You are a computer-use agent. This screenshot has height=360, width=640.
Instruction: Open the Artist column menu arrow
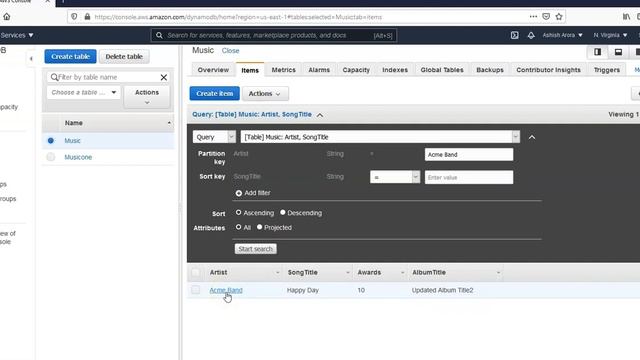click(x=278, y=273)
